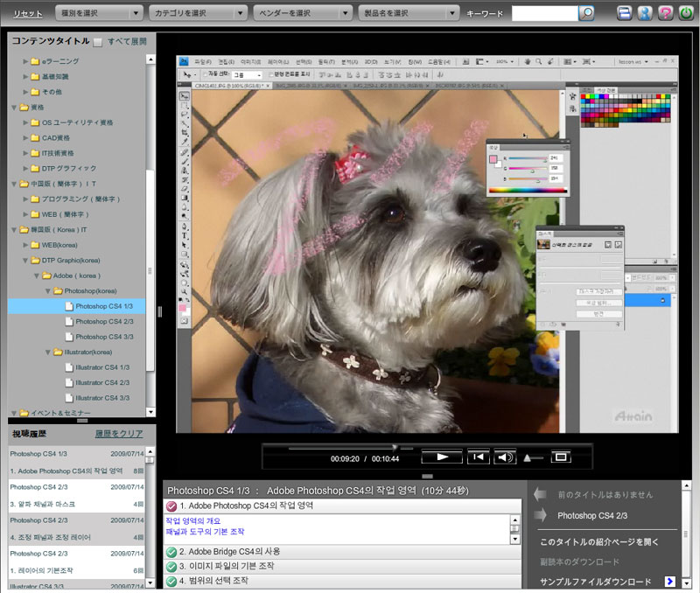Click the sample file download arrow icon
The height and width of the screenshot is (593, 700).
[x=669, y=581]
